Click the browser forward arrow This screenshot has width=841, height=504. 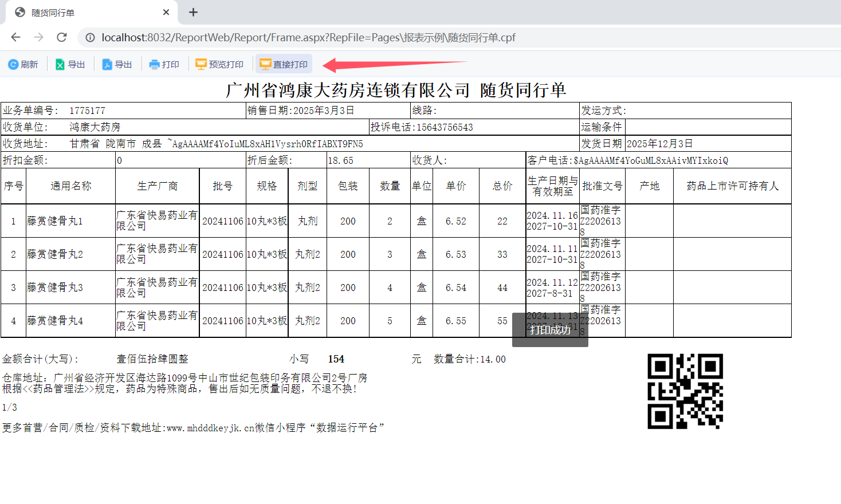[x=38, y=37]
